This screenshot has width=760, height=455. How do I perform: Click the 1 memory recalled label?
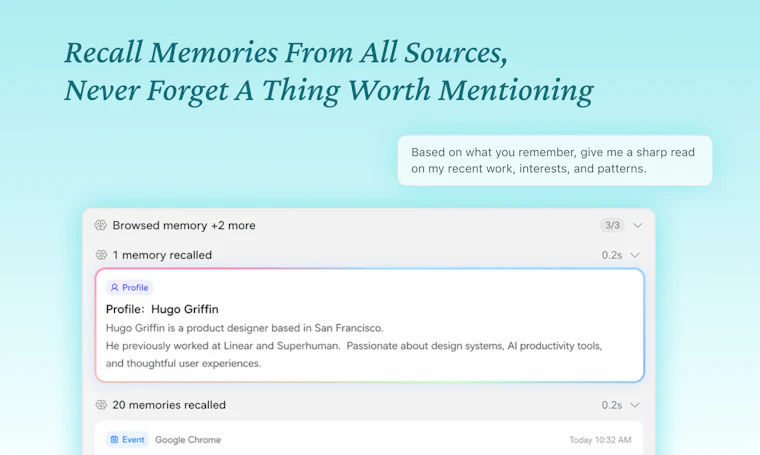(x=162, y=255)
